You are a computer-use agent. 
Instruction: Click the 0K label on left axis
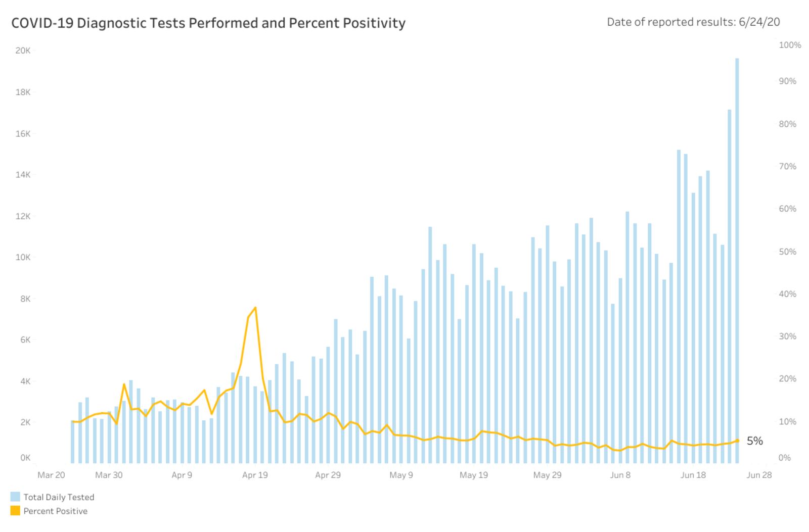click(25, 458)
